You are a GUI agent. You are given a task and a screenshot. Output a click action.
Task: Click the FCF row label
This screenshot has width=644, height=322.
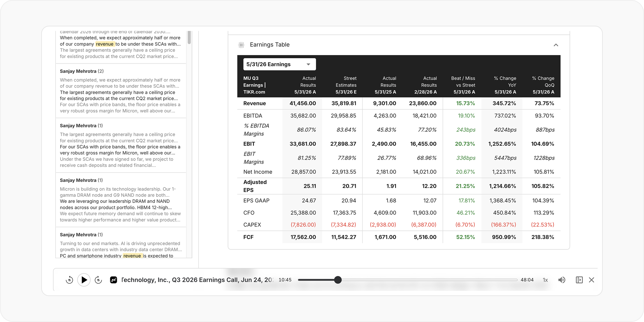pos(248,237)
